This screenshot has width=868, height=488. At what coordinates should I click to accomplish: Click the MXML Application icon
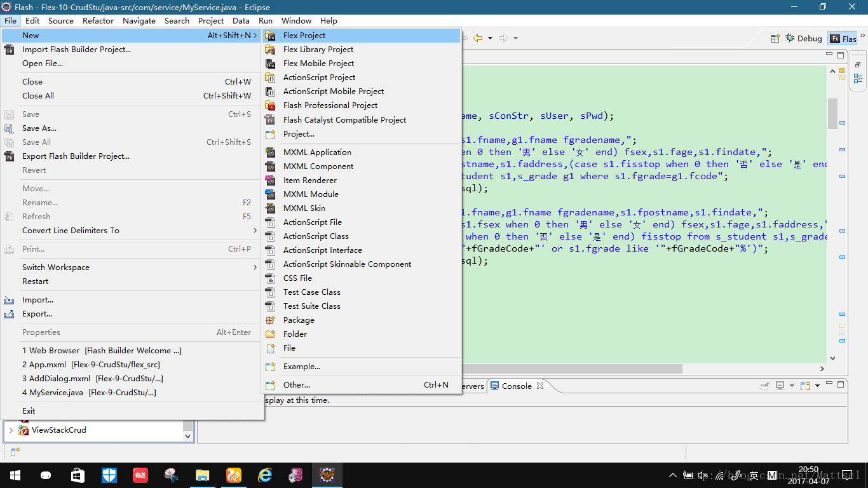271,152
